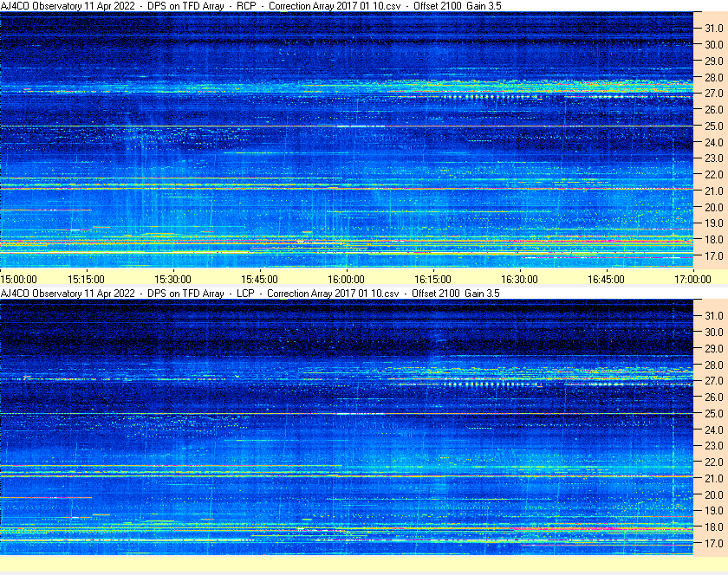Select the 16:15:00 time axis label
The image size is (728, 575).
click(x=432, y=280)
